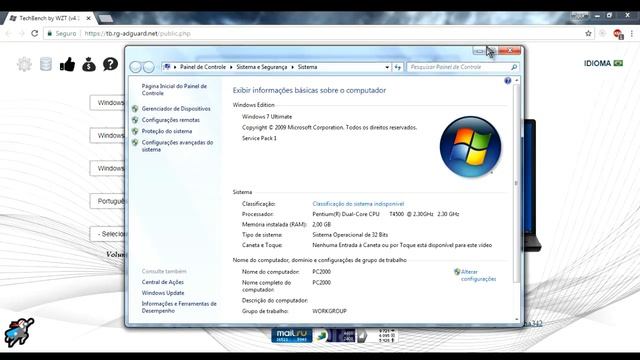Image resolution: width=640 pixels, height=360 pixels.
Task: Open the Chrome three-dot menu
Action: (x=631, y=33)
